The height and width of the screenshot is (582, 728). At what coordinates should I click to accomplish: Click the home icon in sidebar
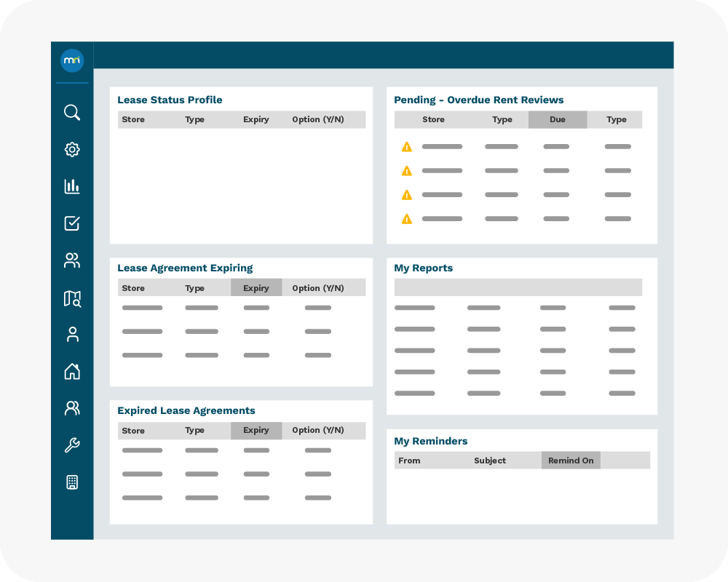pyautogui.click(x=72, y=372)
